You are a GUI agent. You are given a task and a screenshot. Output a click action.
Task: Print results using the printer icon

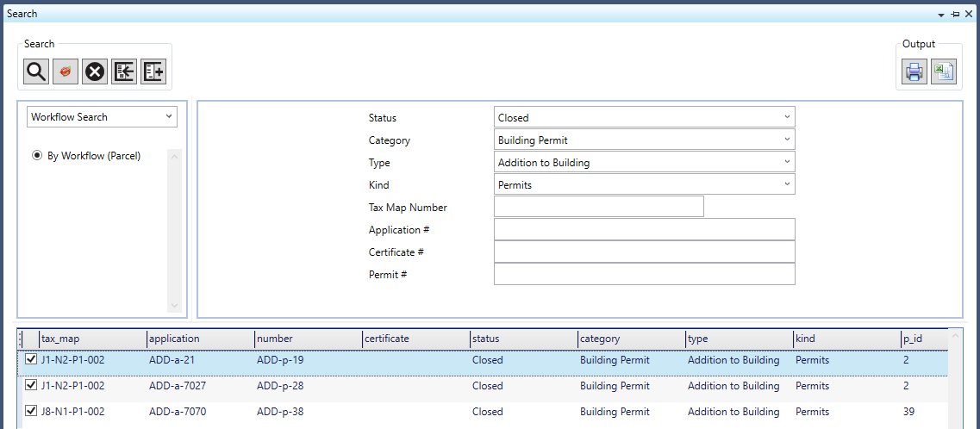tap(914, 72)
